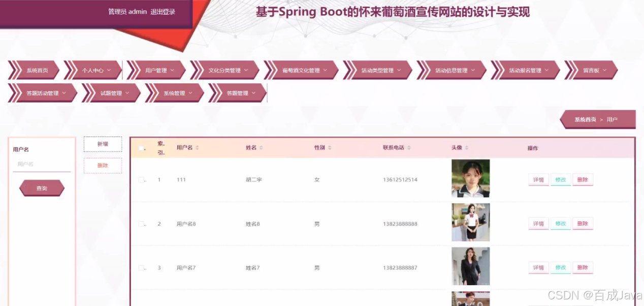This screenshot has width=644, height=306.
Task: Expand the 葡萄酒文化管理 menu
Action: click(301, 71)
